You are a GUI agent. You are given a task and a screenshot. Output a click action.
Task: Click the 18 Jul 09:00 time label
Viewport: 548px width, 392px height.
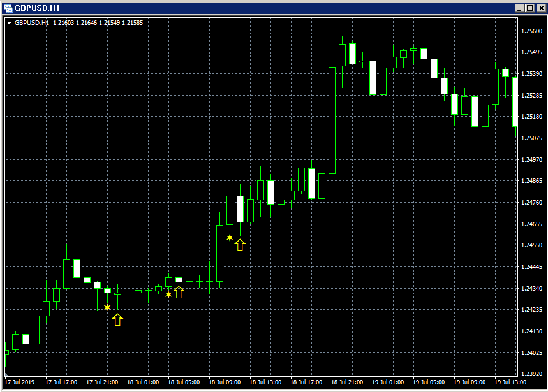pyautogui.click(x=225, y=382)
